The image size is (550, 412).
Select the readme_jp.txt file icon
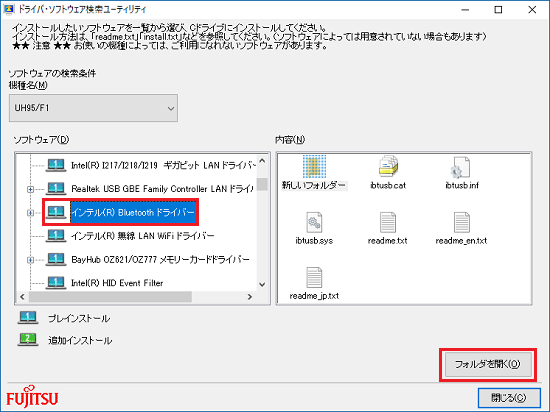(314, 277)
